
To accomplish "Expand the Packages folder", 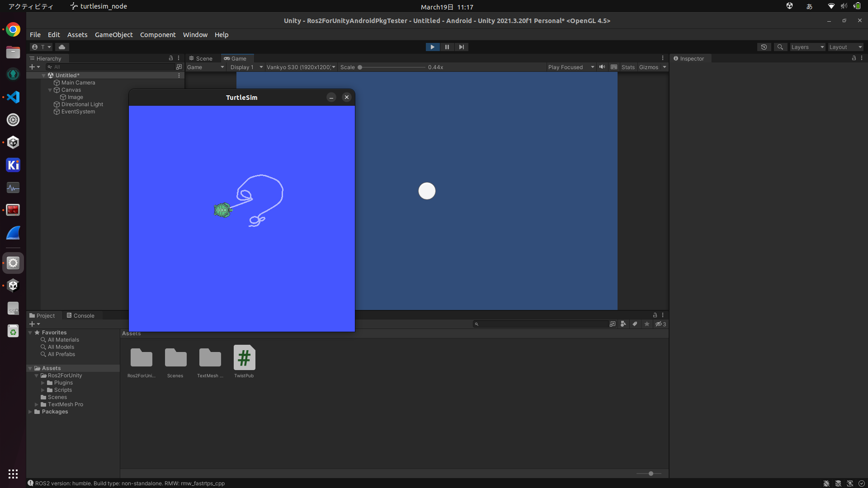I will pyautogui.click(x=30, y=412).
